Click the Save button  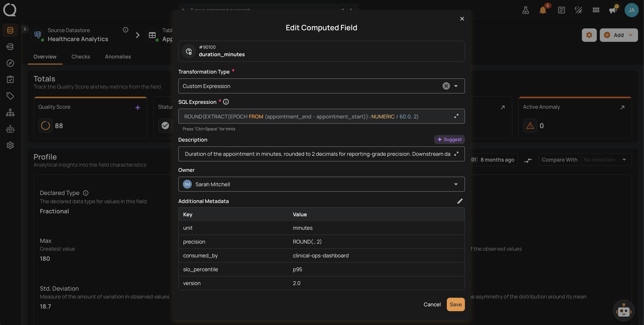pyautogui.click(x=456, y=304)
